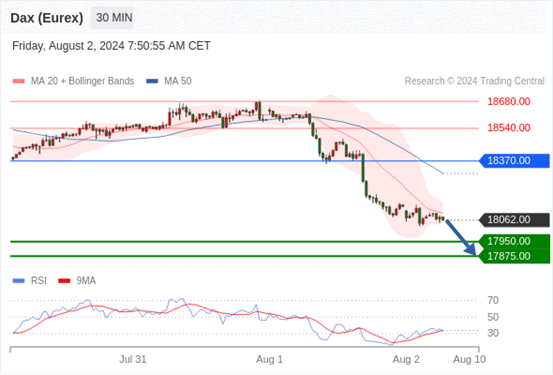This screenshot has height=375, width=553.
Task: Click the Aug 1 date axis label
Action: click(x=269, y=359)
